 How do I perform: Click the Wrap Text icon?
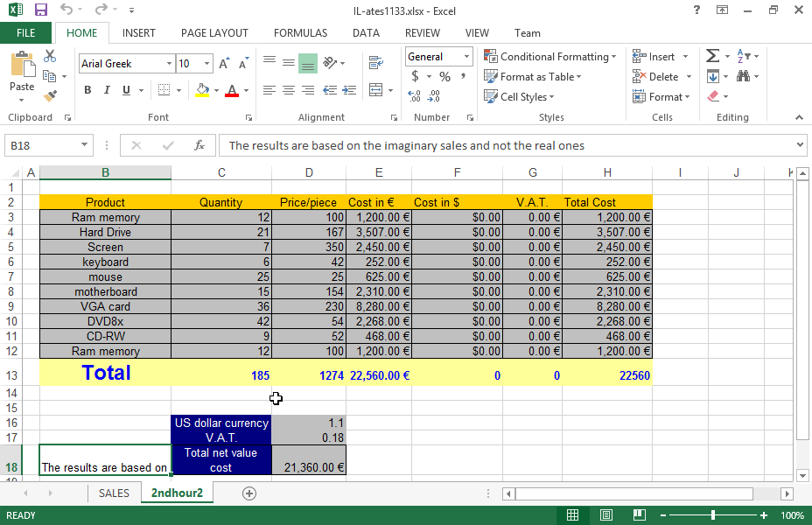tap(374, 61)
